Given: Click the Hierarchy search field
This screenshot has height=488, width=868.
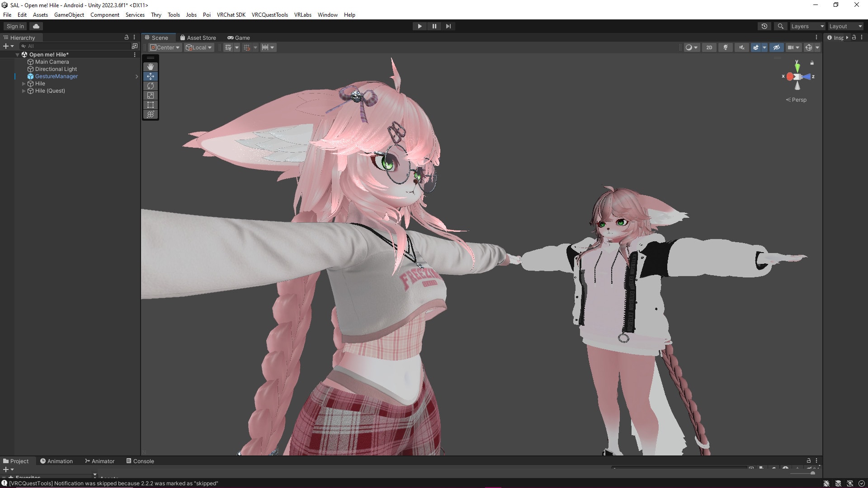Looking at the screenshot, I should coord(77,46).
